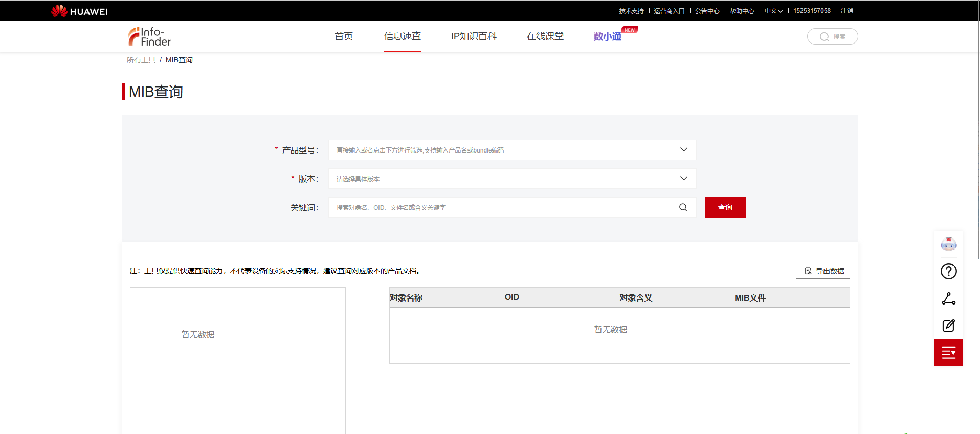Click the red 查询 button

[x=725, y=207]
